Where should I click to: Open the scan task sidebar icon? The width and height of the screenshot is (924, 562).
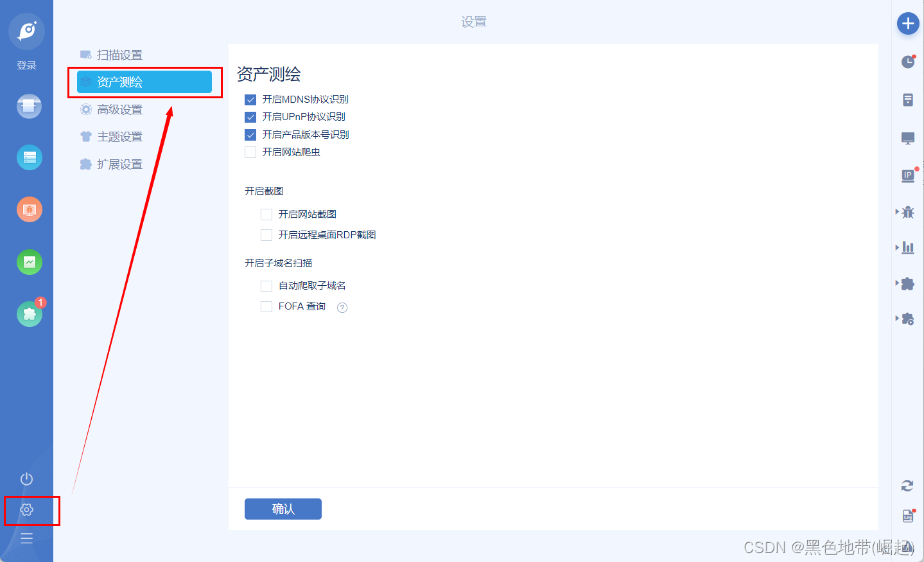point(29,106)
